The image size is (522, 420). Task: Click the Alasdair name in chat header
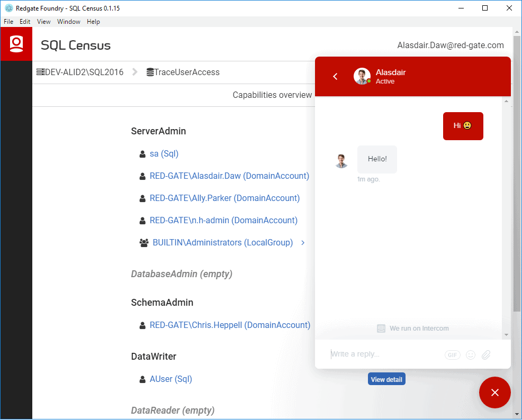(391, 72)
